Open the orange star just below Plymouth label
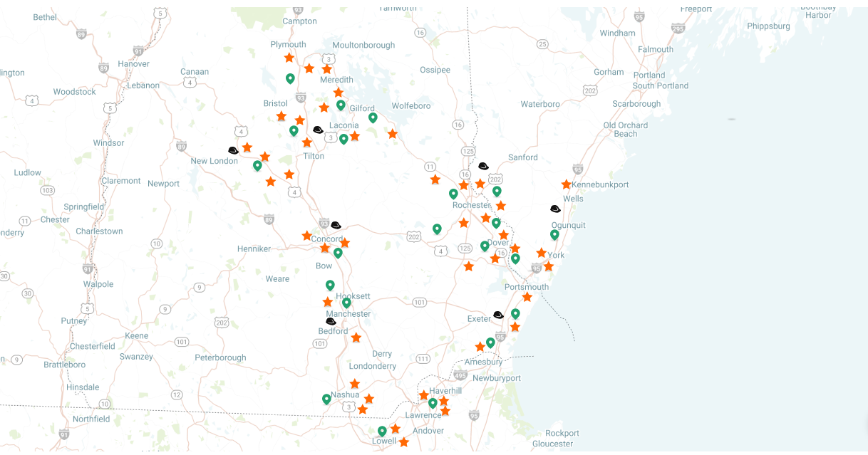This screenshot has height=455, width=868. (x=289, y=58)
